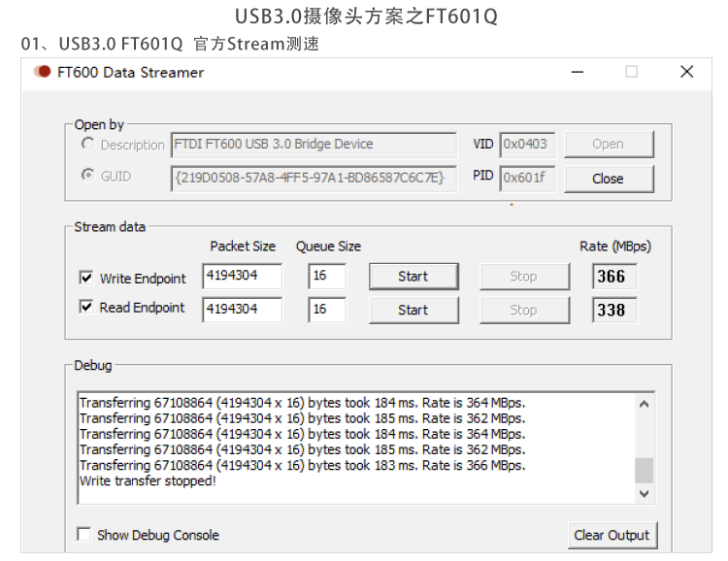Click the Clear Output button

tap(612, 536)
